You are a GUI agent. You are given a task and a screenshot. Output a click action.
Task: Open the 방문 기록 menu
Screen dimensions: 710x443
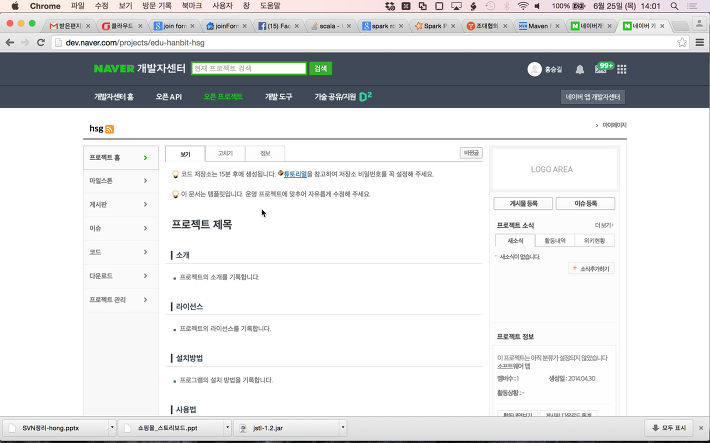pyautogui.click(x=157, y=6)
